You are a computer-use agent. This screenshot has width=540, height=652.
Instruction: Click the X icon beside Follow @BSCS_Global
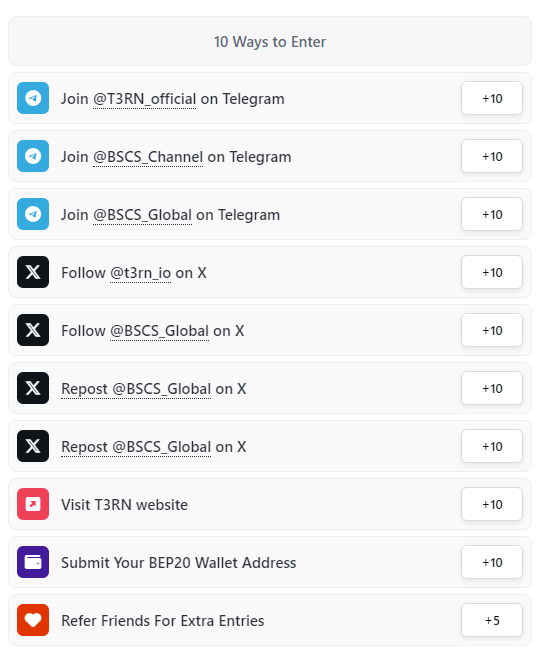[x=33, y=330]
